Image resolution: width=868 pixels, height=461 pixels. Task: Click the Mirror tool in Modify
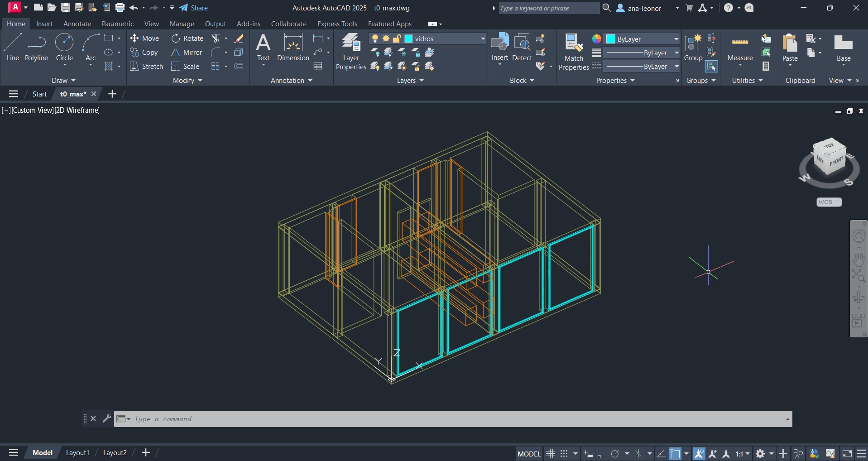click(x=187, y=53)
